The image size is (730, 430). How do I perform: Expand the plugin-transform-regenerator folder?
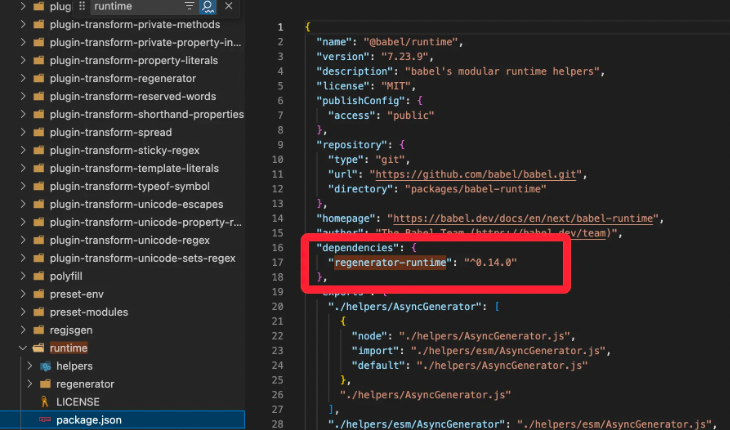(23, 78)
